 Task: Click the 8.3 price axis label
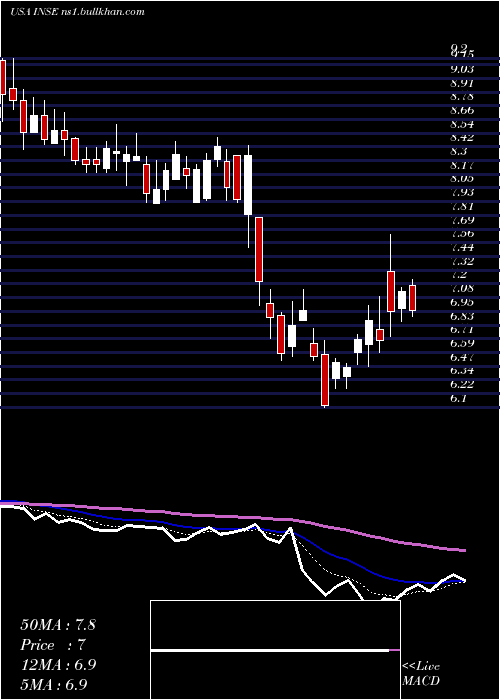click(459, 151)
